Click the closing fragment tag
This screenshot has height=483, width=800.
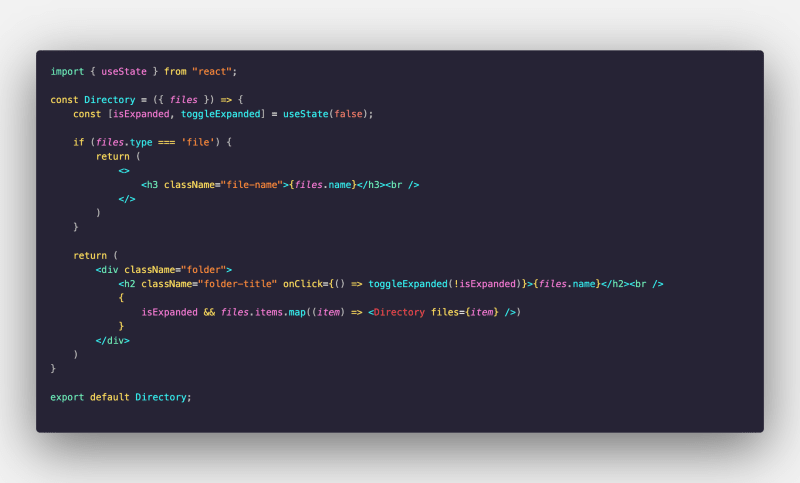pos(127,199)
